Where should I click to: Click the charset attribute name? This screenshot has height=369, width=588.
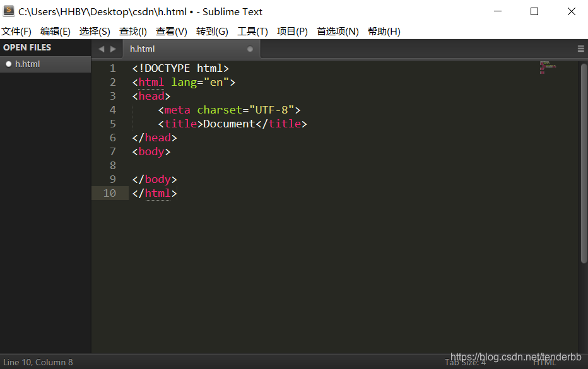[x=220, y=110]
